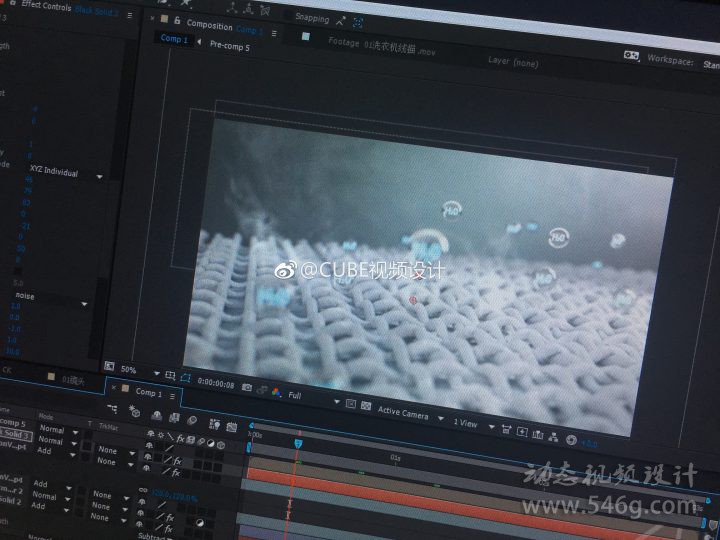Switch to the Footage .mov tab
The image size is (720, 540).
click(382, 46)
